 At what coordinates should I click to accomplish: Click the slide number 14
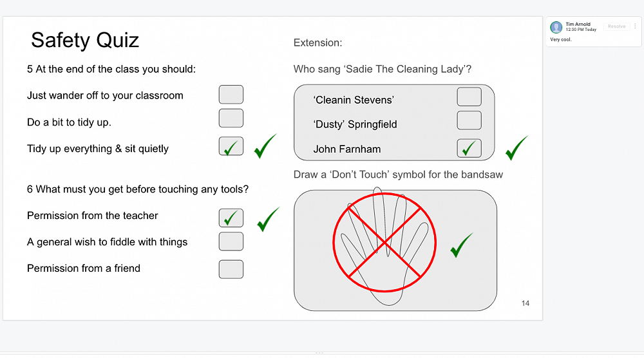[526, 303]
